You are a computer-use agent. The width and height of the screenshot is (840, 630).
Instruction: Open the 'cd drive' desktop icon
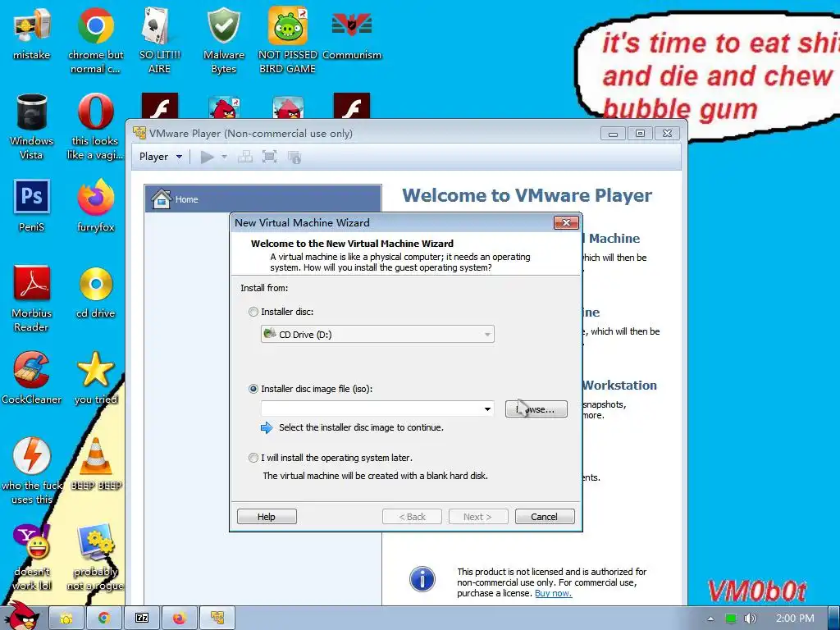pyautogui.click(x=95, y=293)
